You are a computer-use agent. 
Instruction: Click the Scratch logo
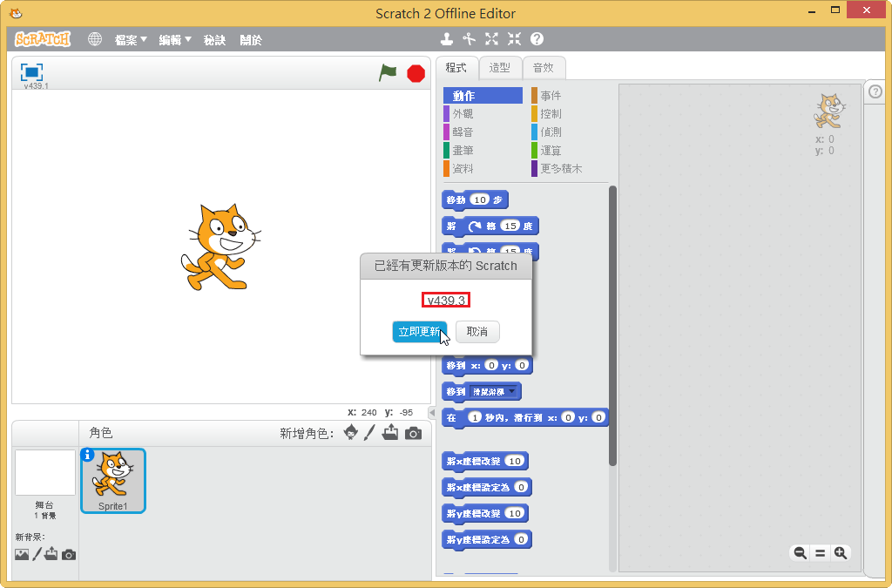(x=43, y=38)
